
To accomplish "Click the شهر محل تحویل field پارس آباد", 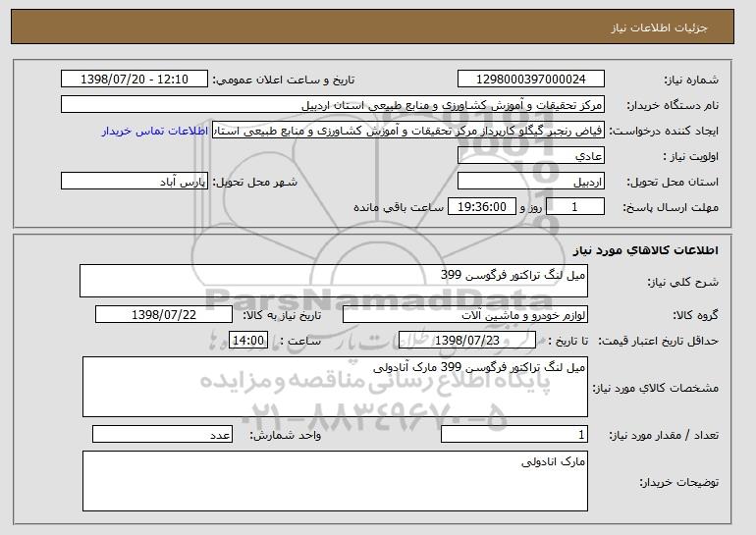I will (x=135, y=182).
